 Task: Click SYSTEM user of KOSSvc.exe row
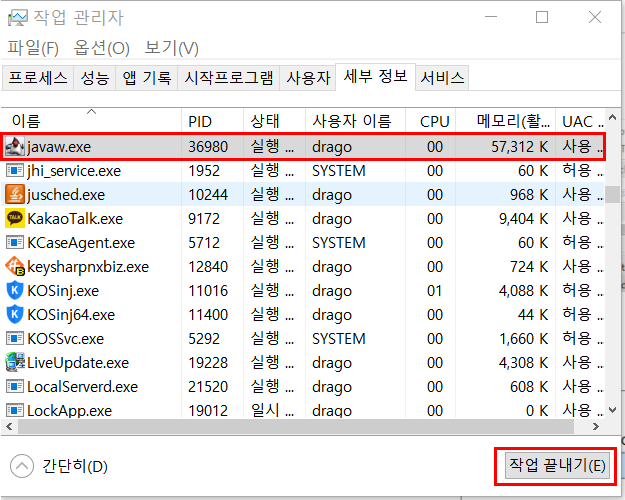338,339
